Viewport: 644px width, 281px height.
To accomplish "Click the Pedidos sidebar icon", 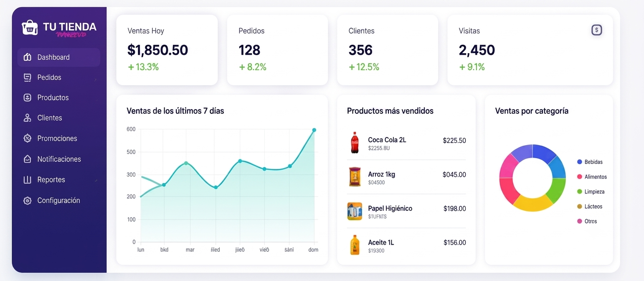I will coord(28,77).
